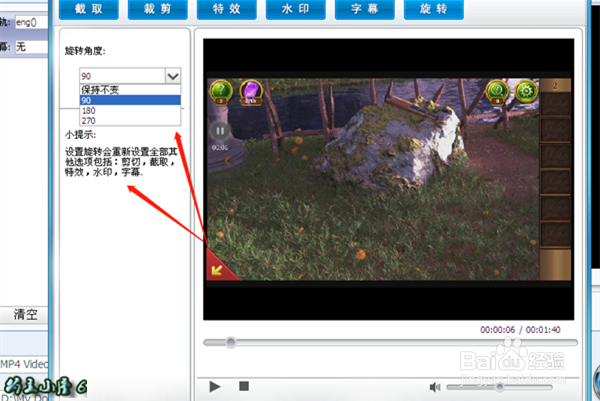Click the red corner arrow icon in video
The image size is (600, 401).
point(219,267)
